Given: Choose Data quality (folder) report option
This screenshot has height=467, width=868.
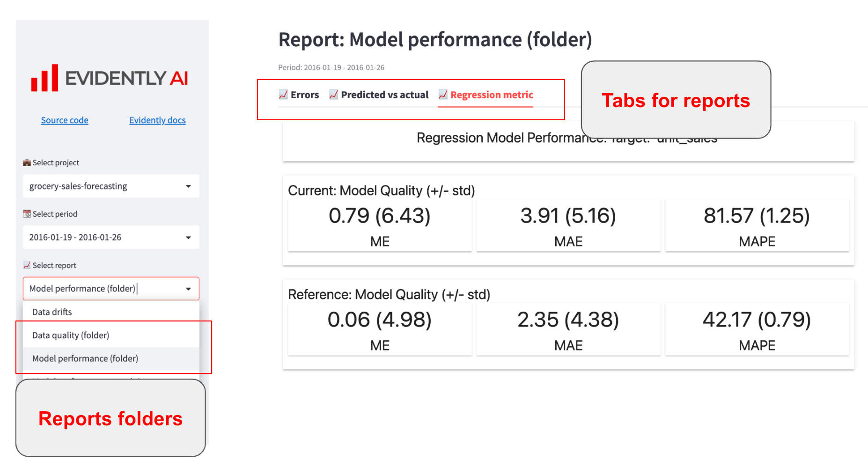Looking at the screenshot, I should coord(71,336).
